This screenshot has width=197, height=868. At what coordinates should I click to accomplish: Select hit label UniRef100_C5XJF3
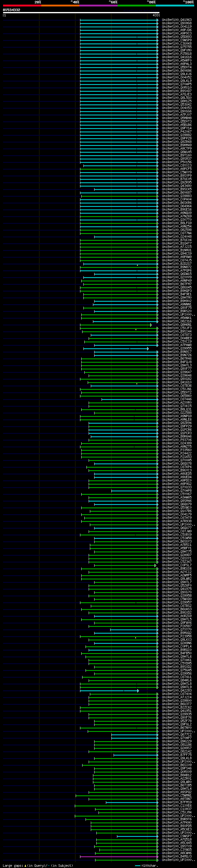(x=177, y=328)
